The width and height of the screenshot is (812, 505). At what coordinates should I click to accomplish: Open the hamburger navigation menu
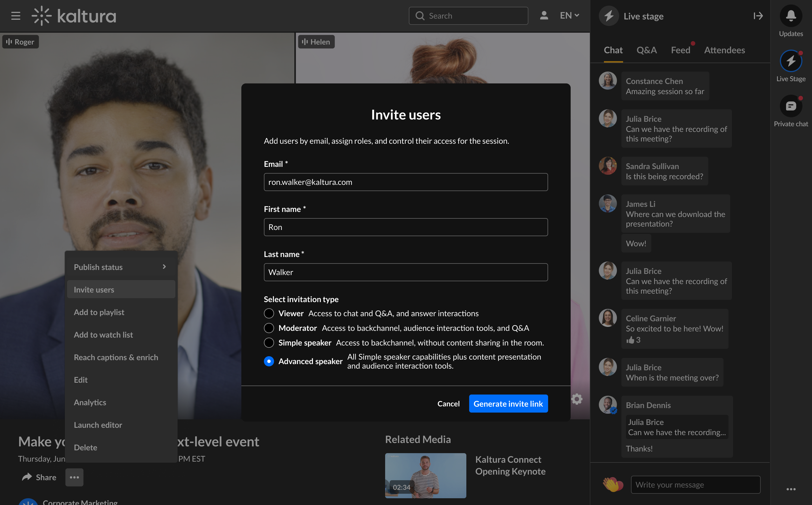(16, 16)
